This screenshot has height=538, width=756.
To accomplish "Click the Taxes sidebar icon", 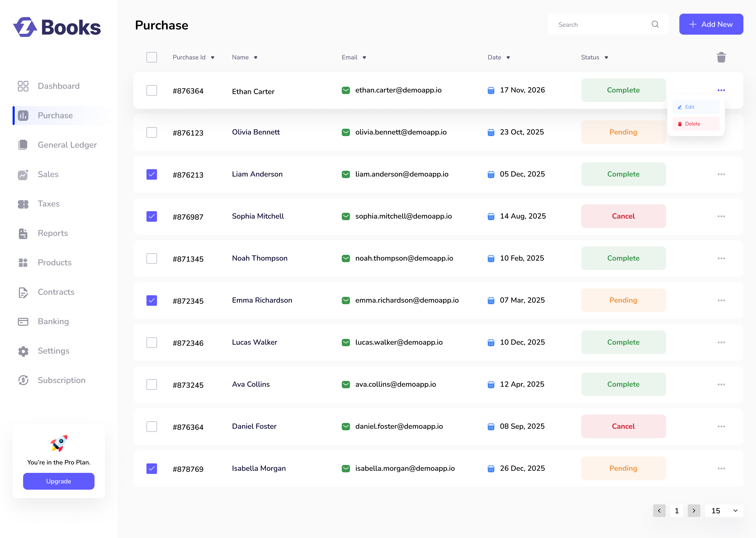I will [23, 204].
